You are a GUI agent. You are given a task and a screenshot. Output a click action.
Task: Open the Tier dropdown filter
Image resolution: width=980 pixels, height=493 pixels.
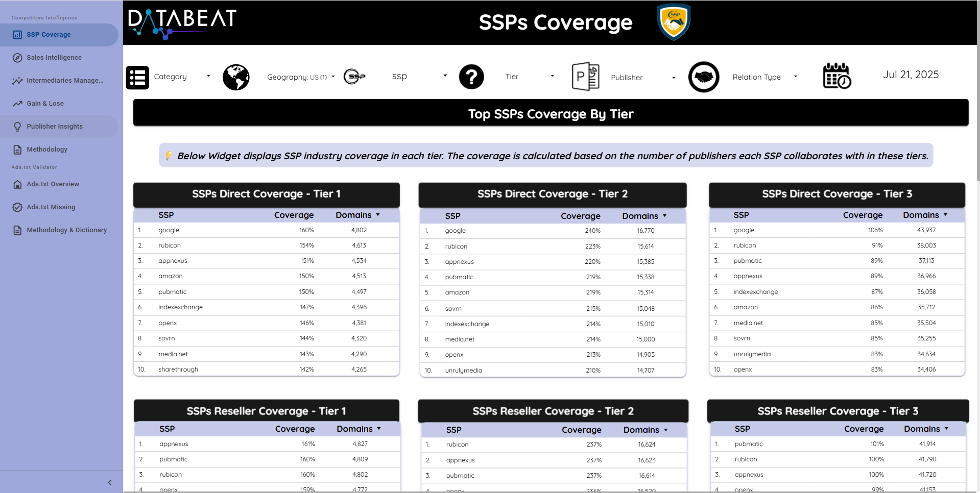(530, 77)
